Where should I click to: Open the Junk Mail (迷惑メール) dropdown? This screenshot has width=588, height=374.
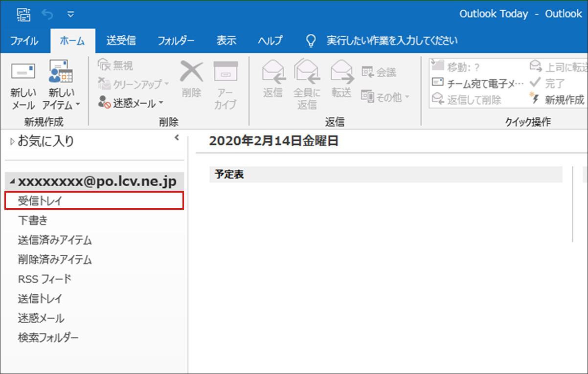point(132,103)
